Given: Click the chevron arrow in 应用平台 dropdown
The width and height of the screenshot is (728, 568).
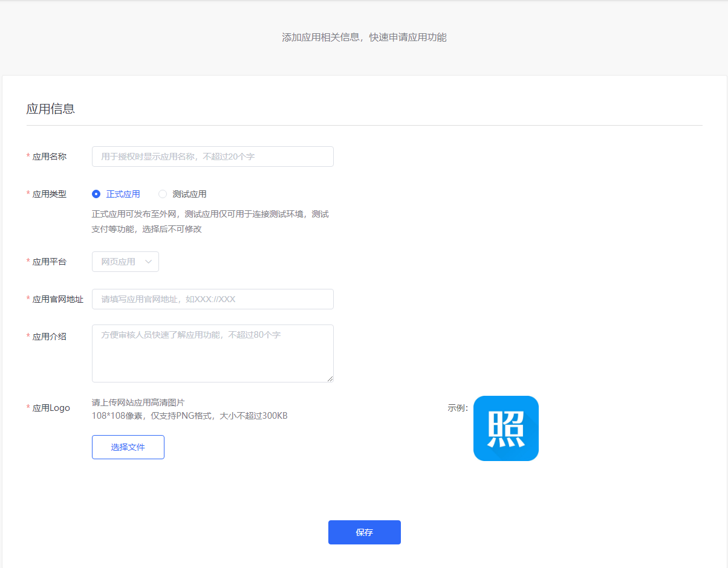Looking at the screenshot, I should point(149,262).
